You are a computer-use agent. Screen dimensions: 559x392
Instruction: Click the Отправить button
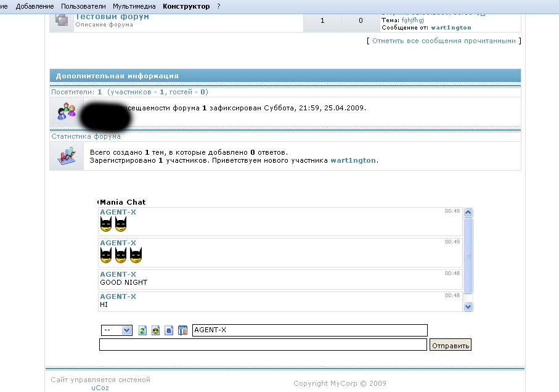pyautogui.click(x=451, y=345)
